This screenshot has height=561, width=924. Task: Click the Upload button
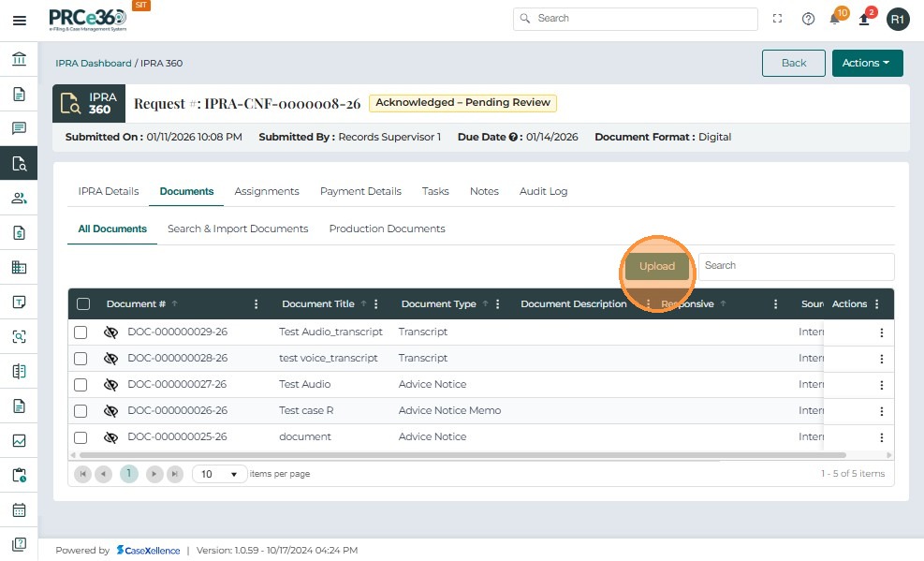pyautogui.click(x=656, y=266)
